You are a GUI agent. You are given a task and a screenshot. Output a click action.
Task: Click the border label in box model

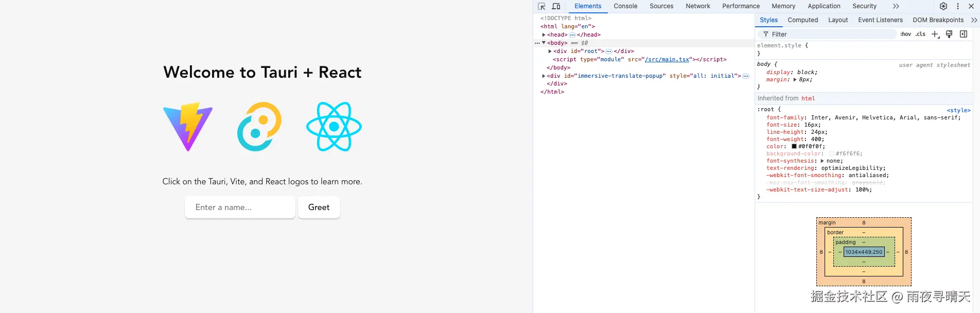pyautogui.click(x=835, y=232)
